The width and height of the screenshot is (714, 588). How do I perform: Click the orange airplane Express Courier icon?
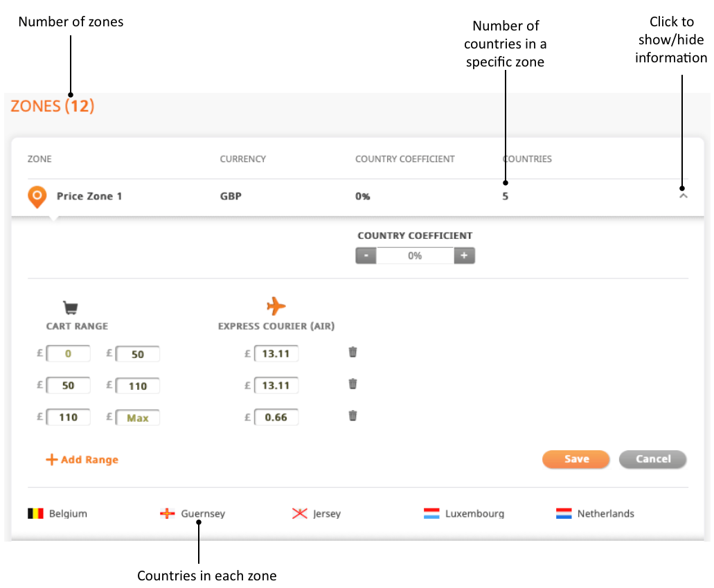pyautogui.click(x=276, y=306)
